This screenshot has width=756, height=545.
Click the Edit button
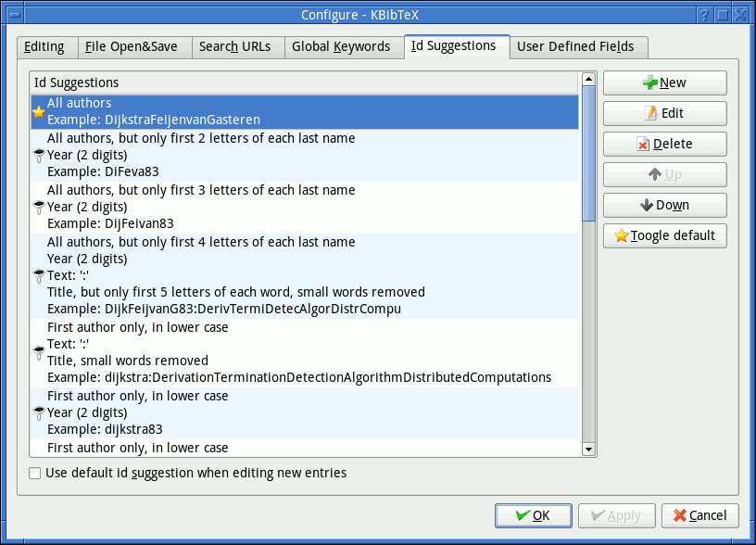click(665, 113)
